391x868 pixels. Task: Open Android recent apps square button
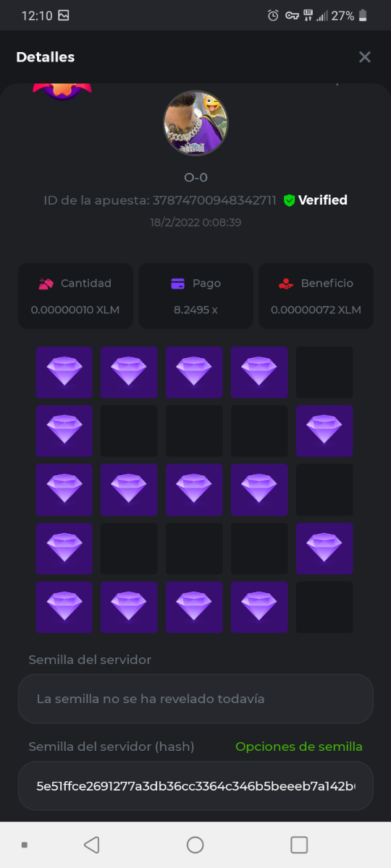click(x=299, y=844)
